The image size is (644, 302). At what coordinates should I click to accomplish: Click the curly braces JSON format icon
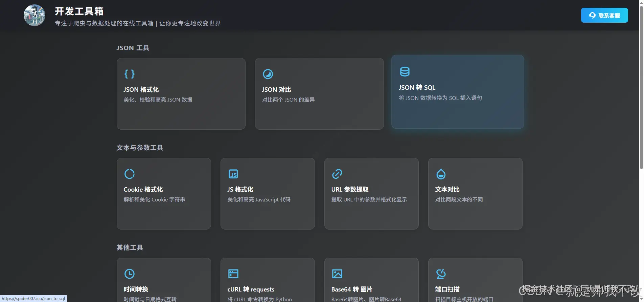(x=130, y=74)
